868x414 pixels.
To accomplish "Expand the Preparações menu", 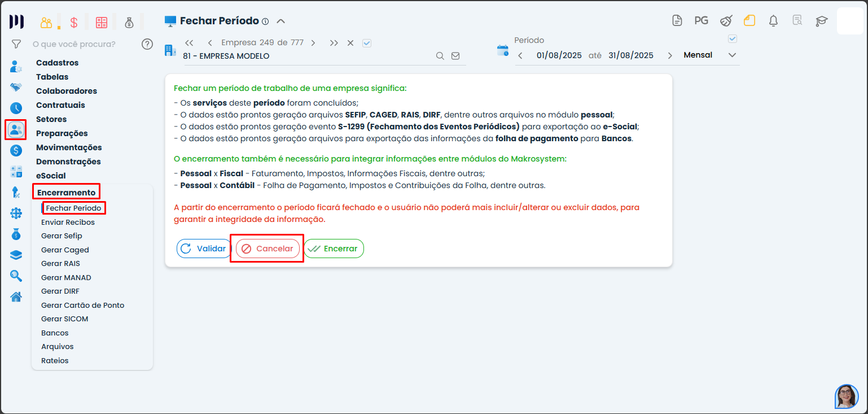I will coord(62,133).
